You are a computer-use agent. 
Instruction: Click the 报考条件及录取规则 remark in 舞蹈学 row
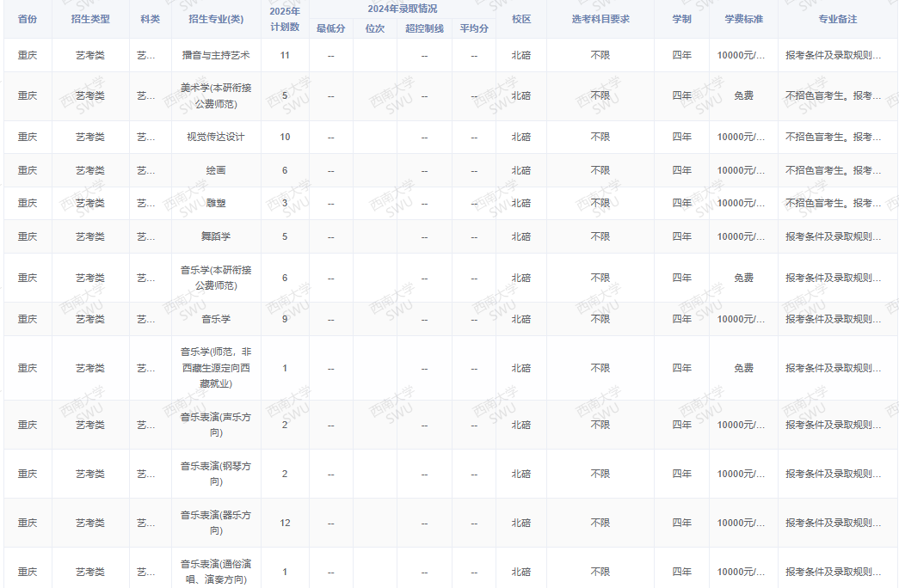(833, 236)
